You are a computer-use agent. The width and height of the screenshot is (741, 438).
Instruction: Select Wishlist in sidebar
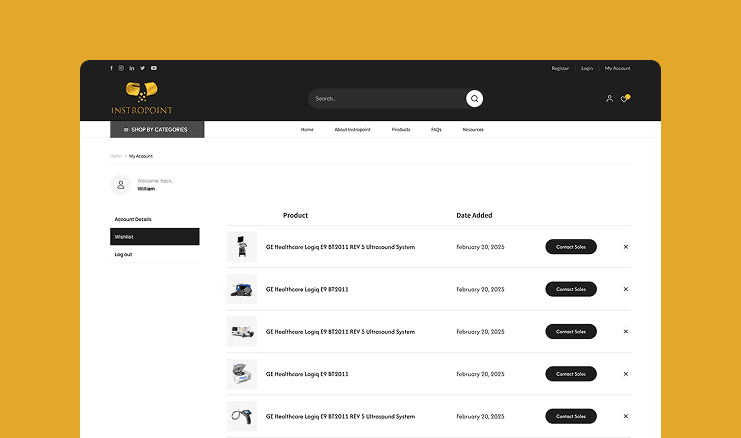click(x=155, y=237)
